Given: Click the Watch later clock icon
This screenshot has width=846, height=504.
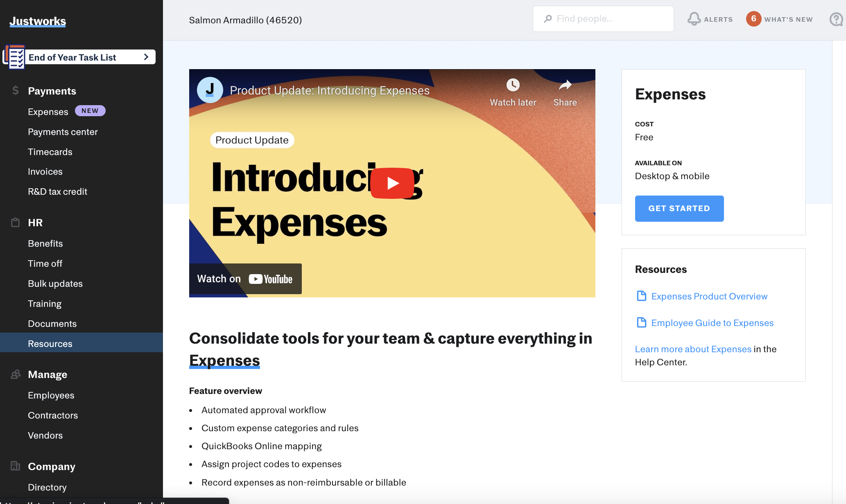Looking at the screenshot, I should 513,85.
